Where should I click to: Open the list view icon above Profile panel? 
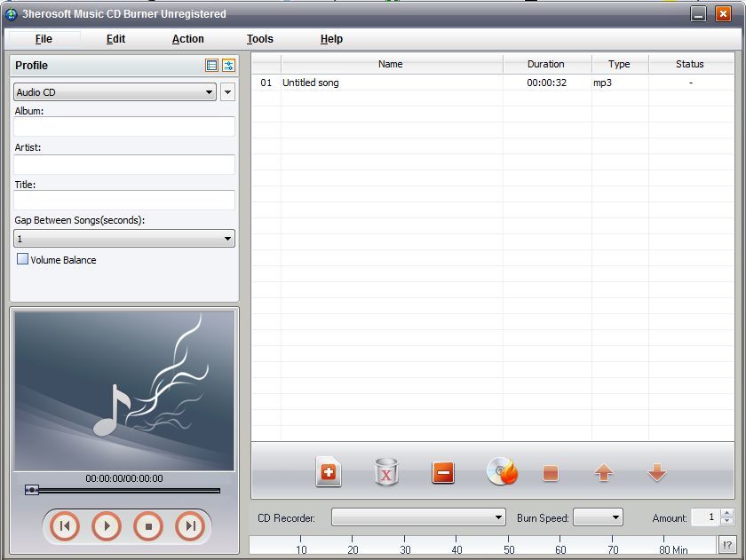[210, 65]
